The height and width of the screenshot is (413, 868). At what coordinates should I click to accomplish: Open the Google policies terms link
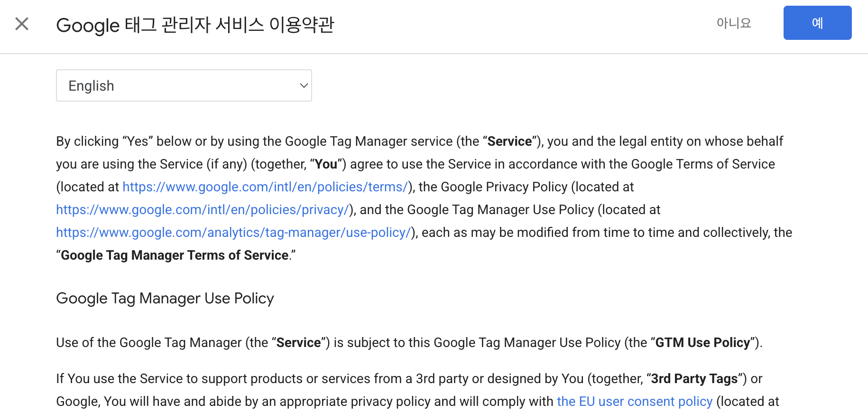(x=265, y=187)
